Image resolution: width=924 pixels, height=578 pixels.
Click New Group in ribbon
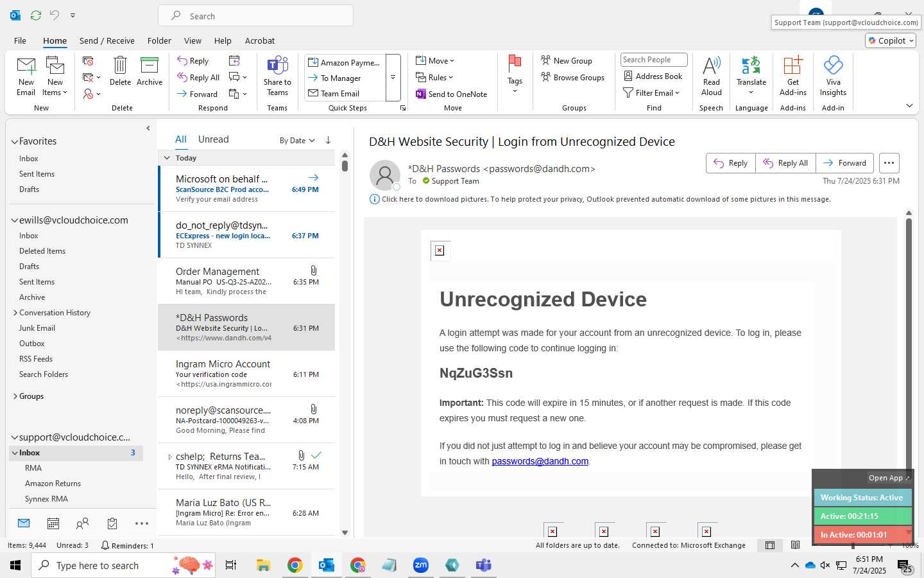point(567,60)
